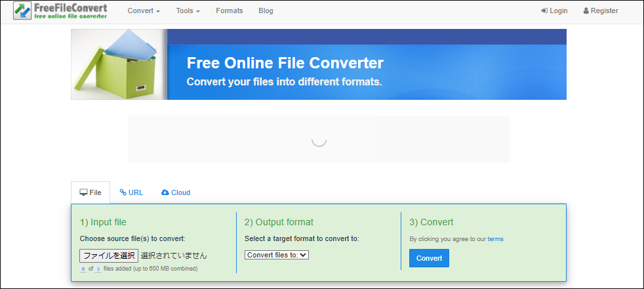Image resolution: width=644 pixels, height=289 pixels.
Task: Click 'Select a target format to convert to:' label
Action: (x=302, y=238)
